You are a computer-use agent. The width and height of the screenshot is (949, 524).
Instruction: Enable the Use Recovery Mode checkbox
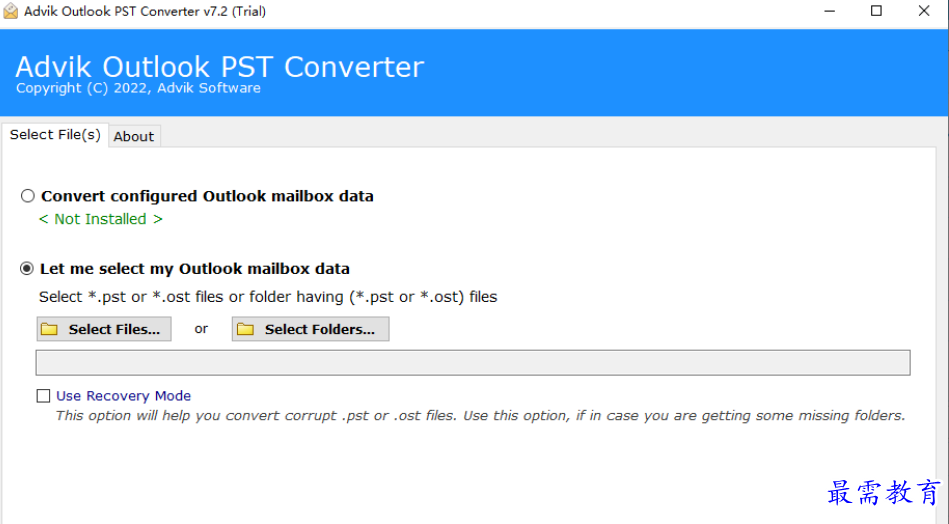click(43, 396)
